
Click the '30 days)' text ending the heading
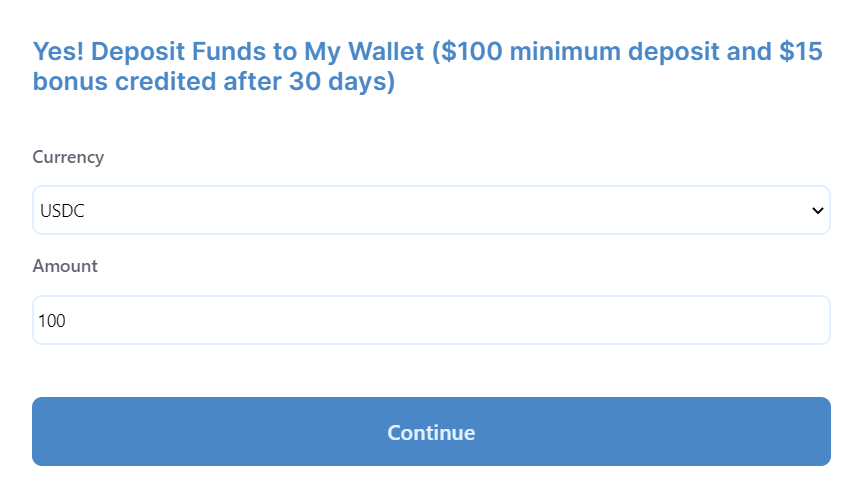[x=342, y=81]
